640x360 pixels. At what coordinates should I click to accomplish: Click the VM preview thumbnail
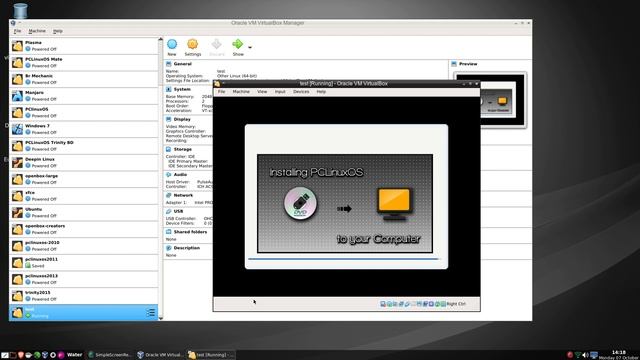point(503,100)
